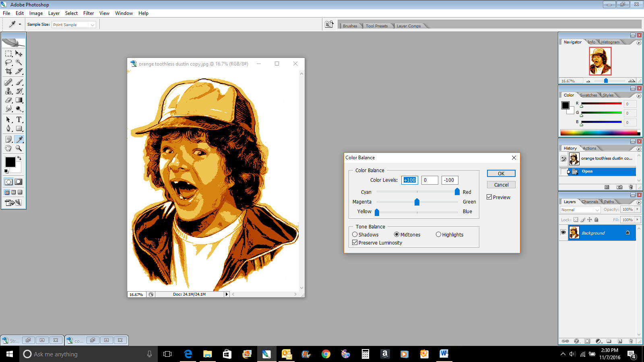Open the Color panel options menu
Image resolution: width=644 pixels, height=362 pixels.
[639, 96]
